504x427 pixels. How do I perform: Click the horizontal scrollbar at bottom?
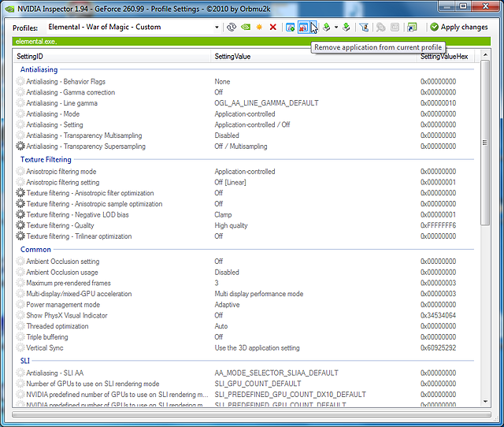tap(251, 414)
